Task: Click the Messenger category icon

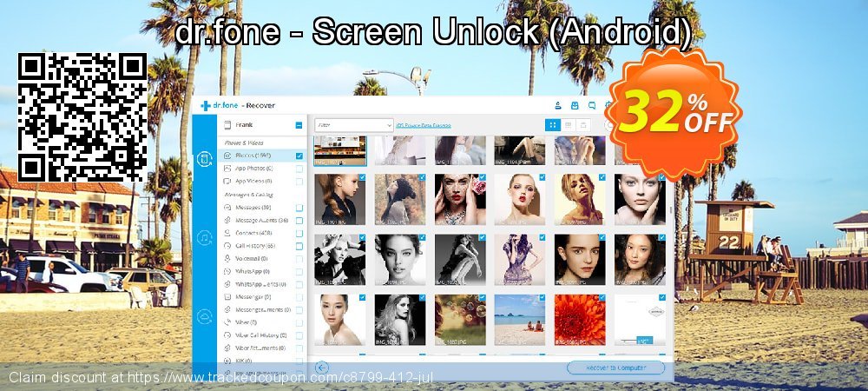Action: click(227, 297)
